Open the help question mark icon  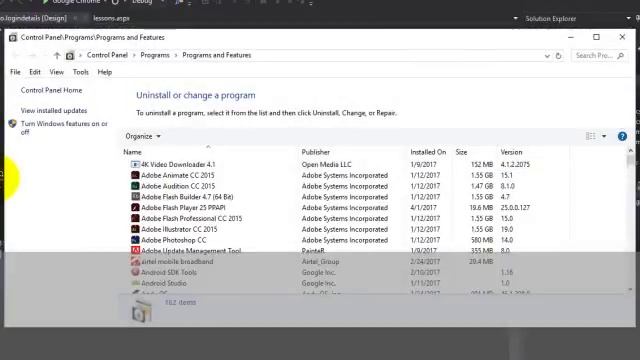[x=622, y=136]
